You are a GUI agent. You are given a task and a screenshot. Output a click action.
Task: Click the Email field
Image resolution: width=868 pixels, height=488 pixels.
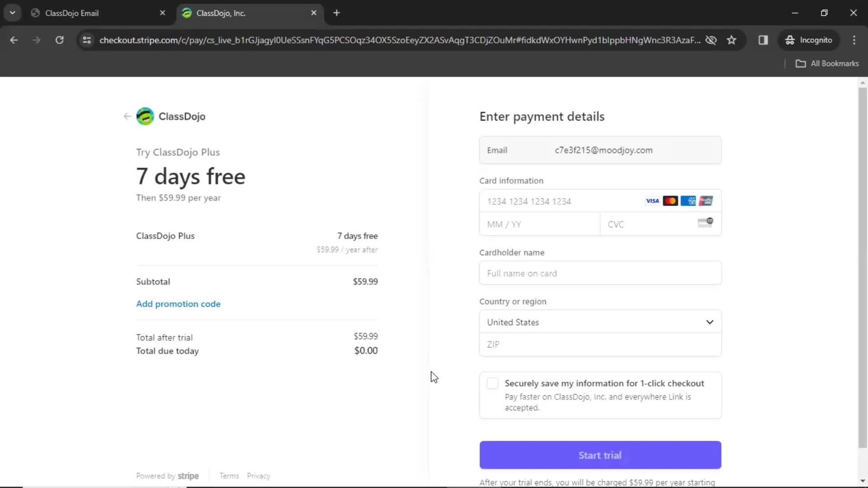pos(600,150)
